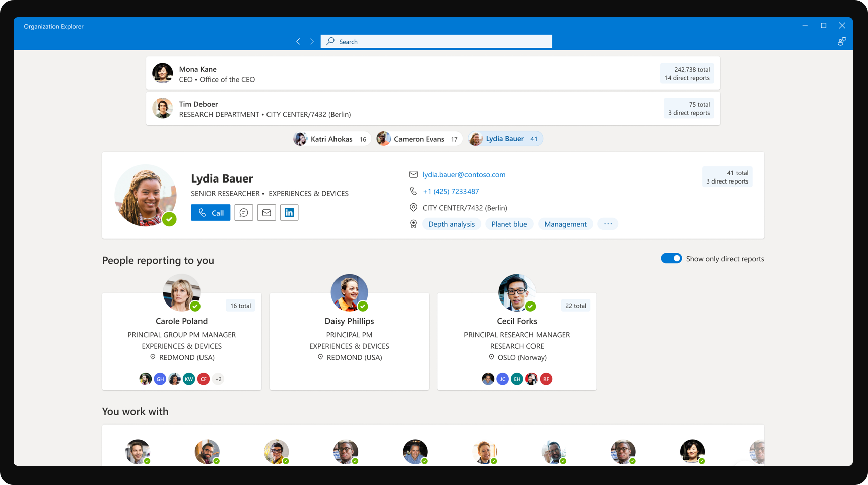Dial the +1 (425) 7233487 phone link

click(450, 192)
